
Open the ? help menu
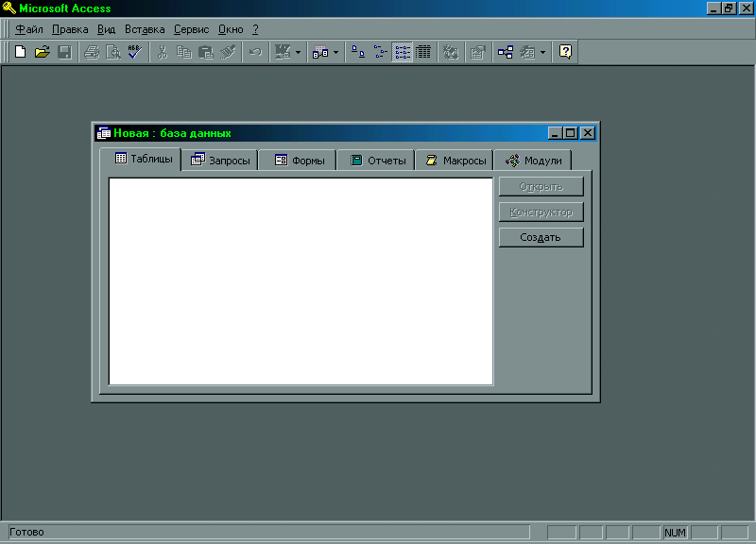point(255,29)
